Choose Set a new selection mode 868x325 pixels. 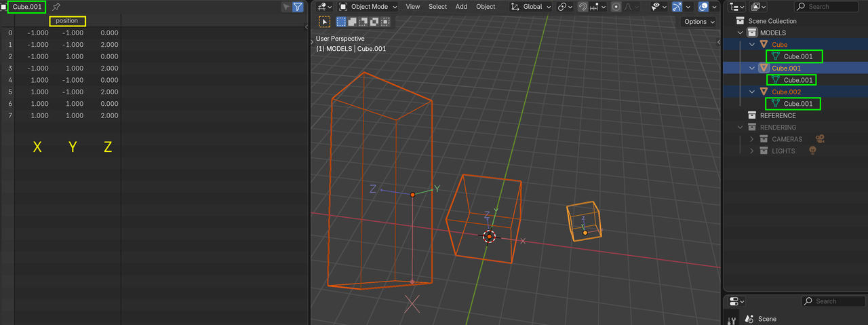[x=341, y=22]
